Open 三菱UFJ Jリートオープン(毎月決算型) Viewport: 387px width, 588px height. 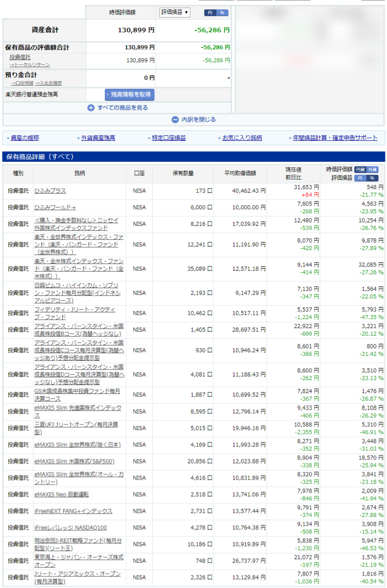(76, 428)
